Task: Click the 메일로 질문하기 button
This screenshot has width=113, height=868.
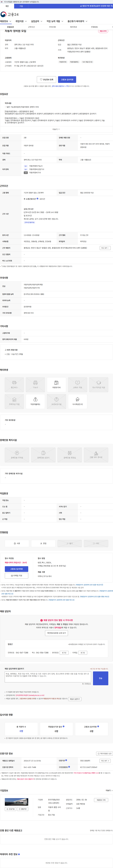Action: pos(75,699)
